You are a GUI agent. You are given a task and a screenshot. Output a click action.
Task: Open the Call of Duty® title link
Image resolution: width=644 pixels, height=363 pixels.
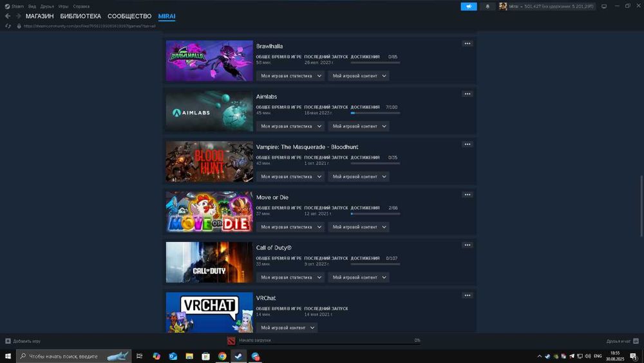pos(274,248)
